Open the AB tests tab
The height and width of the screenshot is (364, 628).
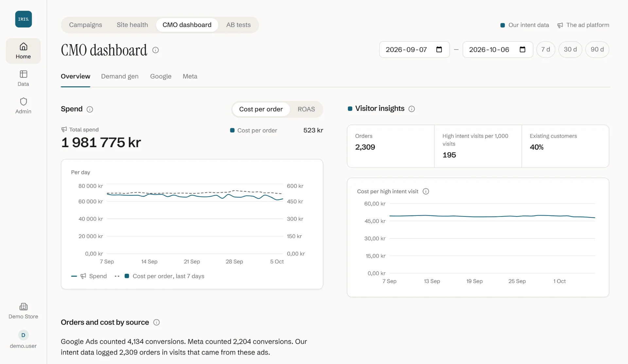[x=238, y=25]
